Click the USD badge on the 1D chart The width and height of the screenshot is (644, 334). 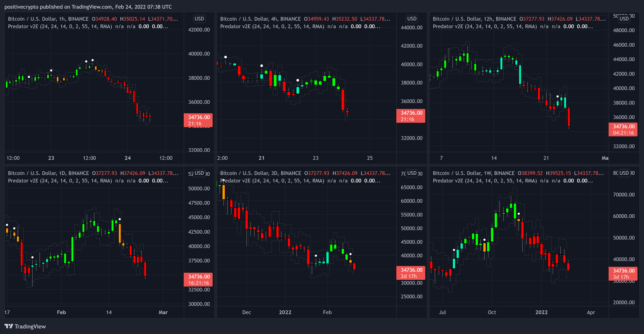point(199,173)
